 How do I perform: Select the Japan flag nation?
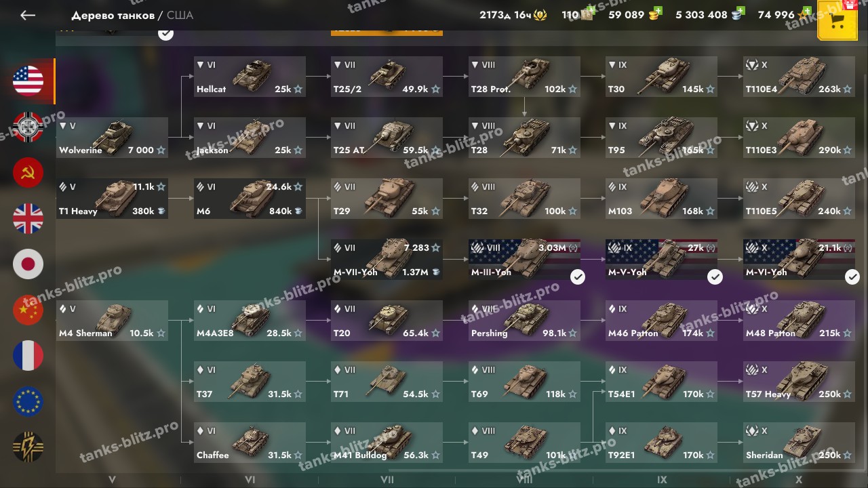tap(28, 264)
